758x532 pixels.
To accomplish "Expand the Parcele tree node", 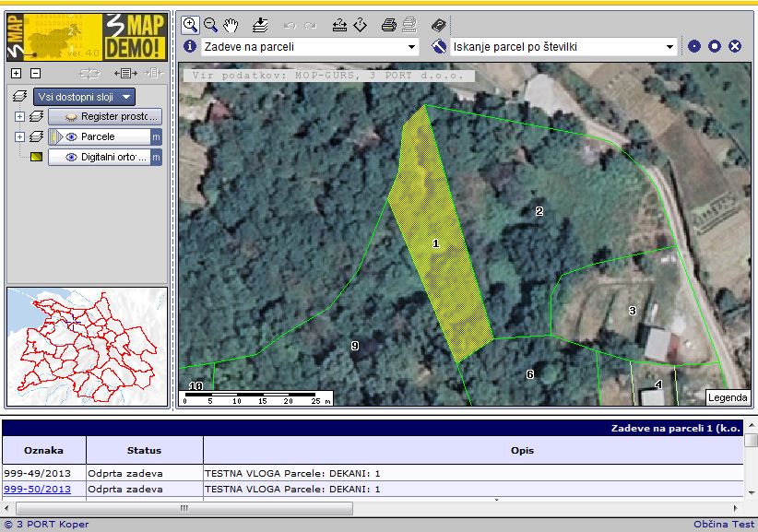I will (x=19, y=136).
